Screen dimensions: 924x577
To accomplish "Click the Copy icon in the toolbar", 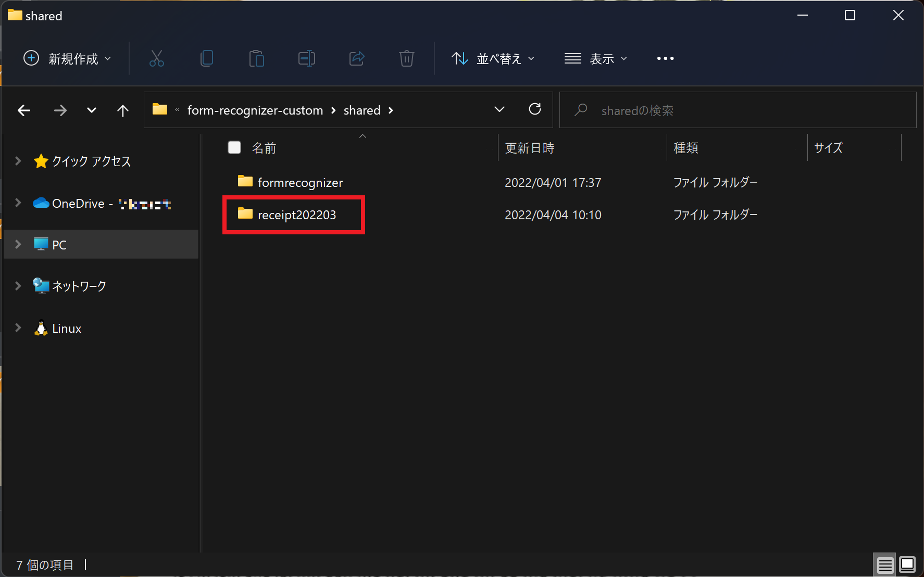I will tap(207, 58).
